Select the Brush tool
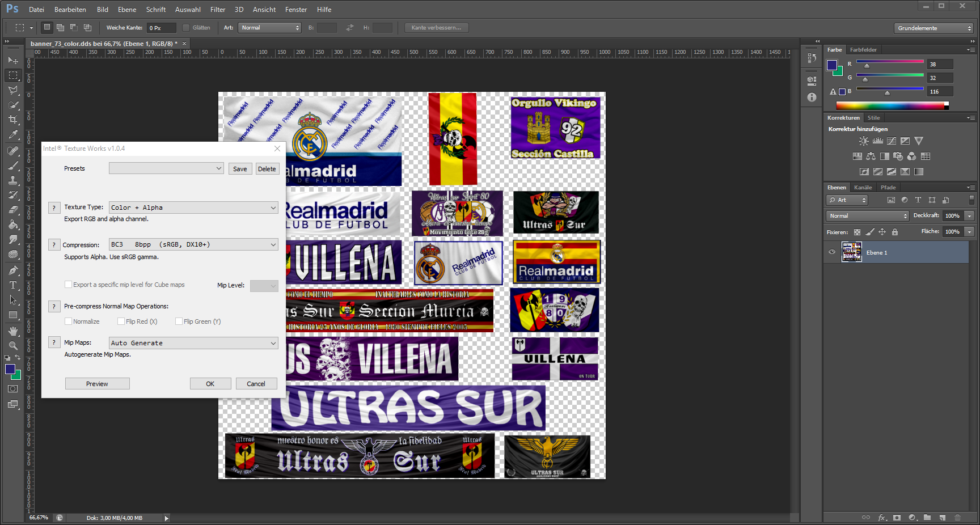980x525 pixels. [x=13, y=166]
